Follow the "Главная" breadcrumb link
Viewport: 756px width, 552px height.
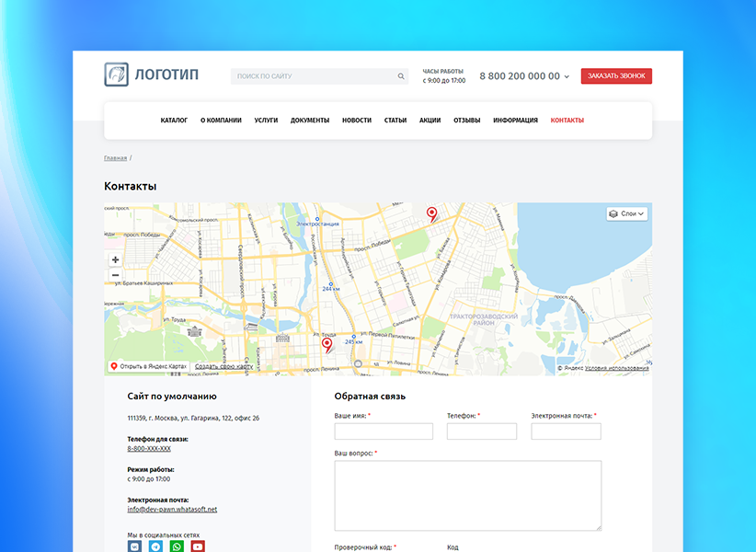tap(115, 158)
